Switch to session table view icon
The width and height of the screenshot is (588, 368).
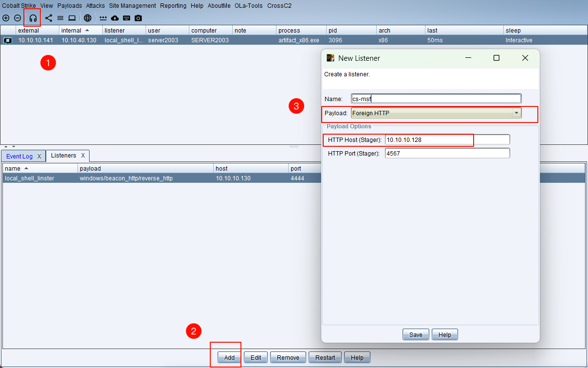point(60,18)
